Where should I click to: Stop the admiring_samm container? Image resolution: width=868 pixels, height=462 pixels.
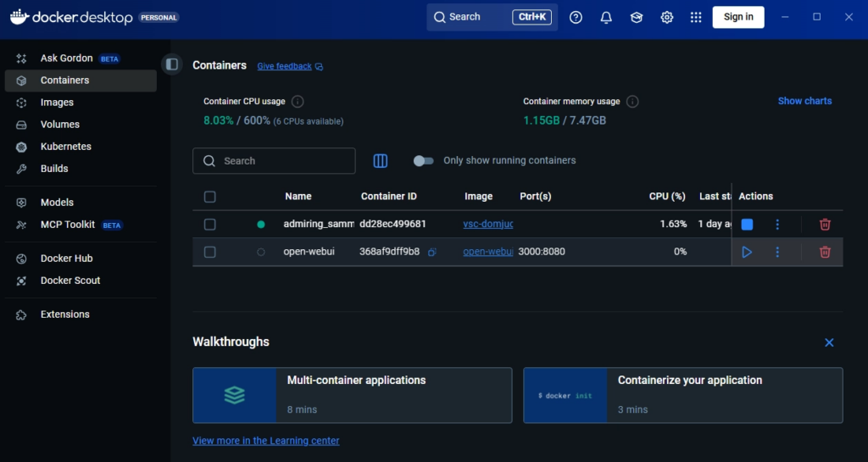(747, 224)
